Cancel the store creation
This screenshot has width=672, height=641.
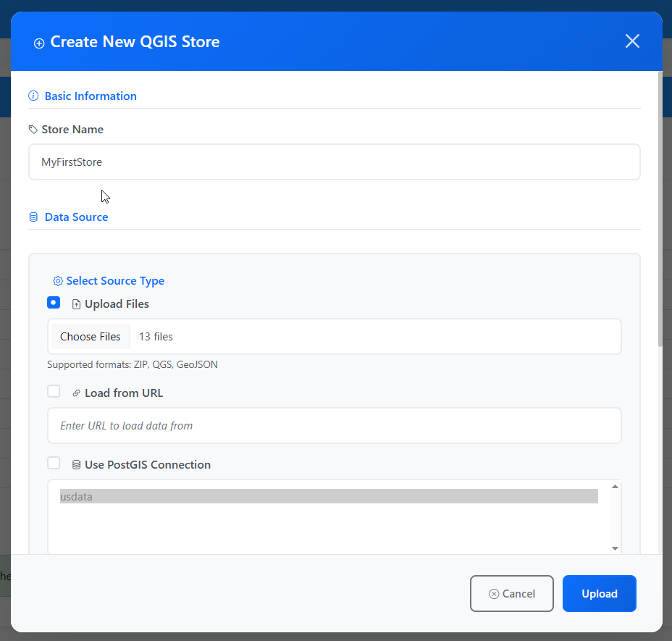pyautogui.click(x=512, y=593)
